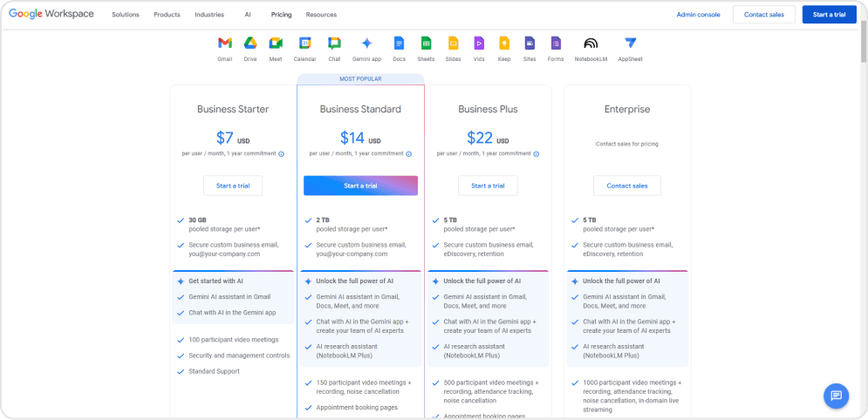The image size is (868, 420).
Task: Open the Drive app icon
Action: [250, 43]
